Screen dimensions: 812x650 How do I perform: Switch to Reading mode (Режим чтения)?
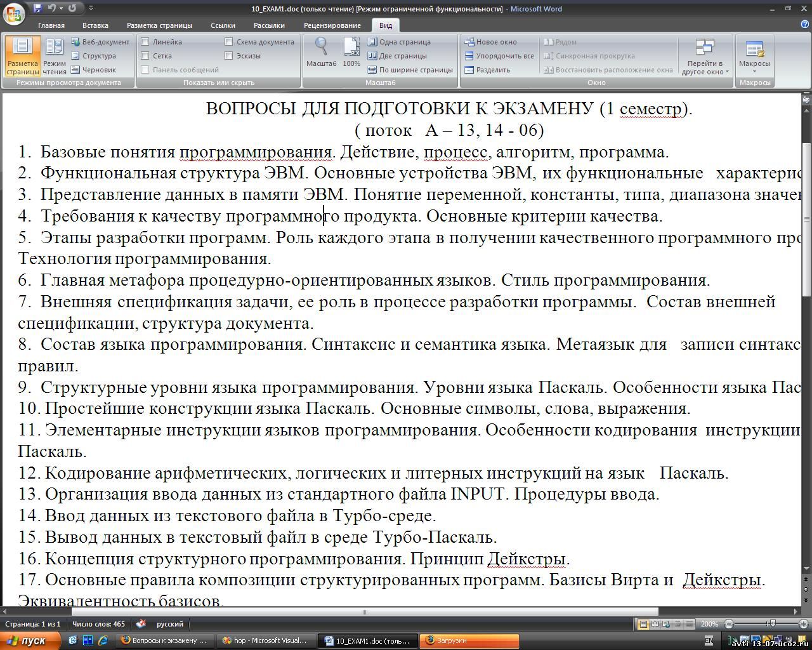click(x=55, y=56)
